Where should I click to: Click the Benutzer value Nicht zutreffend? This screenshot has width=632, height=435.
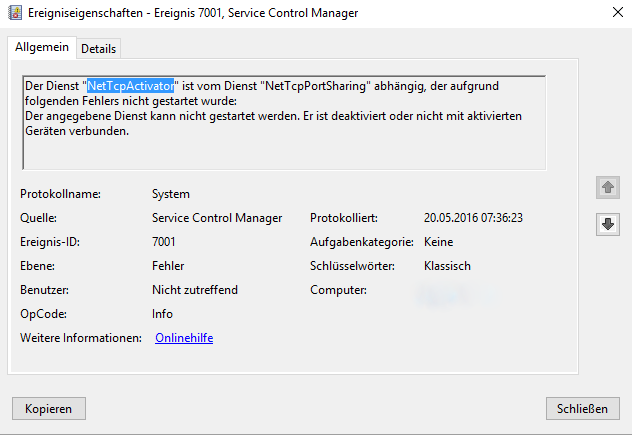click(x=195, y=290)
